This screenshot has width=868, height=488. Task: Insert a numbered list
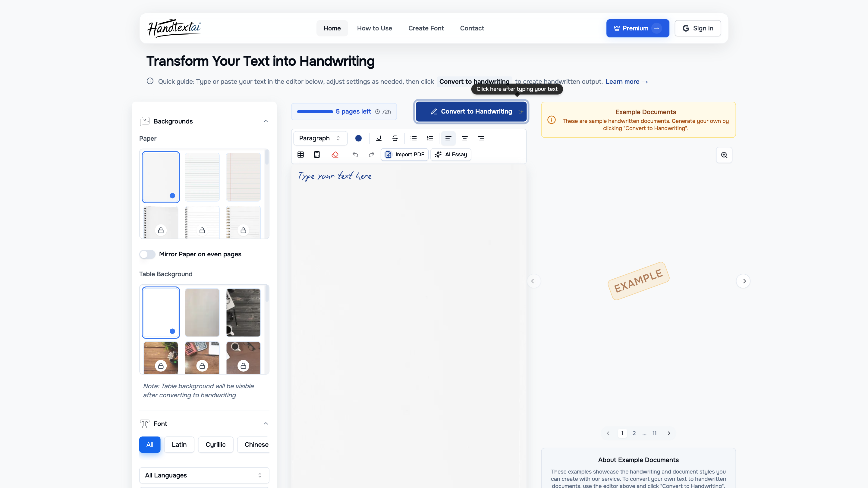(430, 138)
